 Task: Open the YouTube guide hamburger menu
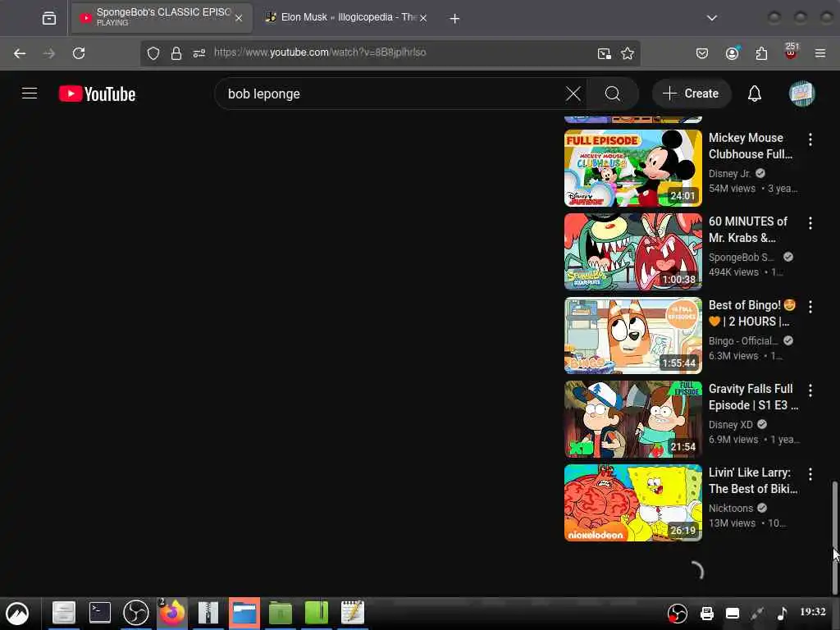click(30, 94)
